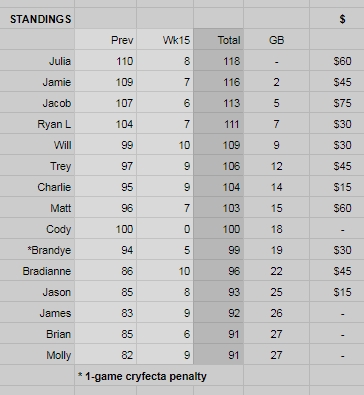Image resolution: width=364 pixels, height=395 pixels.
Task: Select Bradianne's $45 winnings cell
Action: (x=337, y=271)
